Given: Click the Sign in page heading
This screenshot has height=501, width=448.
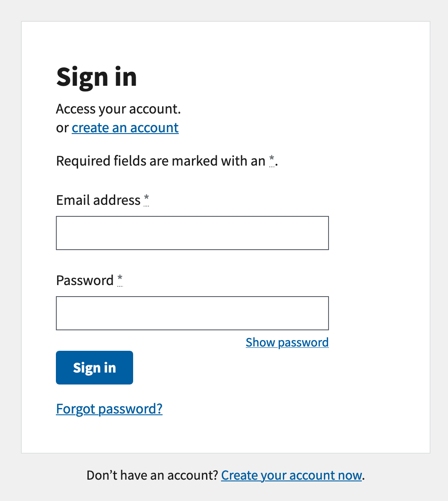Looking at the screenshot, I should [96, 77].
